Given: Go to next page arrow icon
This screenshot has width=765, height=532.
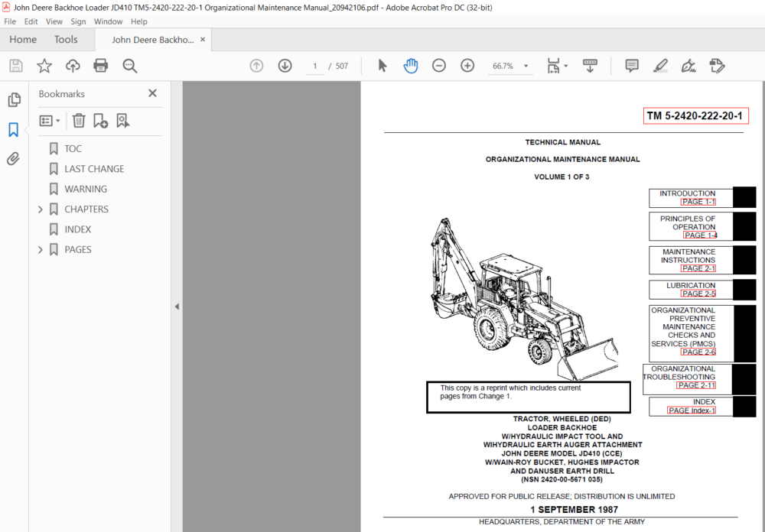Looking at the screenshot, I should pos(285,66).
